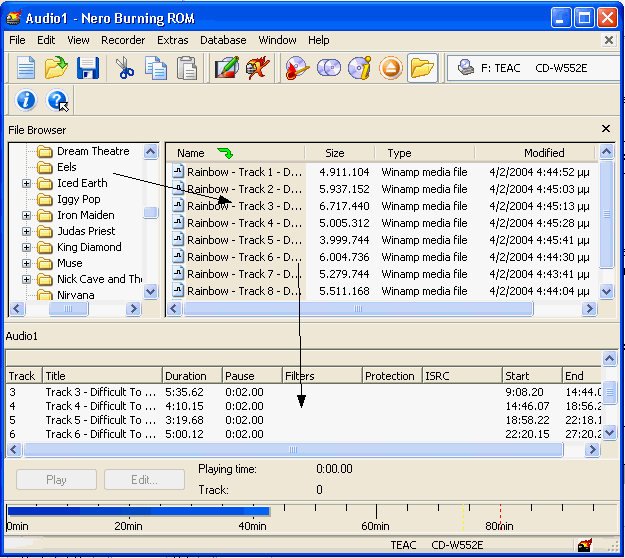625x558 pixels.
Task: Click folder tree scroll down arrow
Action: pos(151,292)
